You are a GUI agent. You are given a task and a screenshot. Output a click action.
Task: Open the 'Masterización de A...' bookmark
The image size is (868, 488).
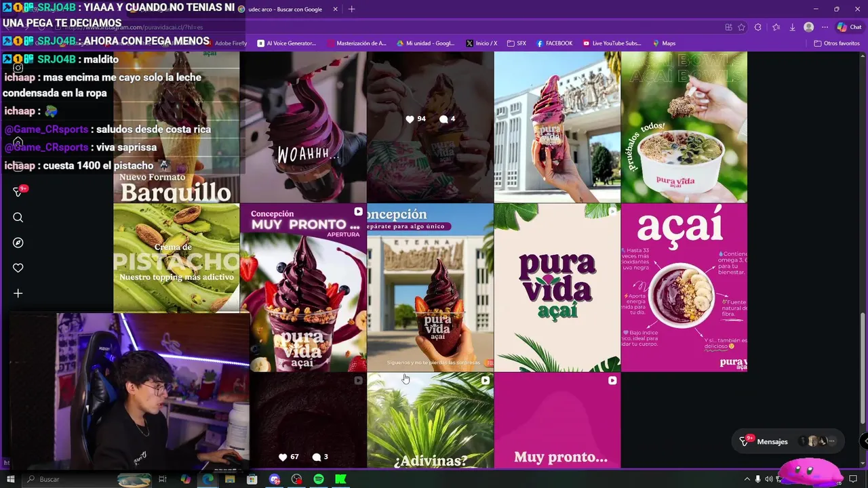[356, 43]
